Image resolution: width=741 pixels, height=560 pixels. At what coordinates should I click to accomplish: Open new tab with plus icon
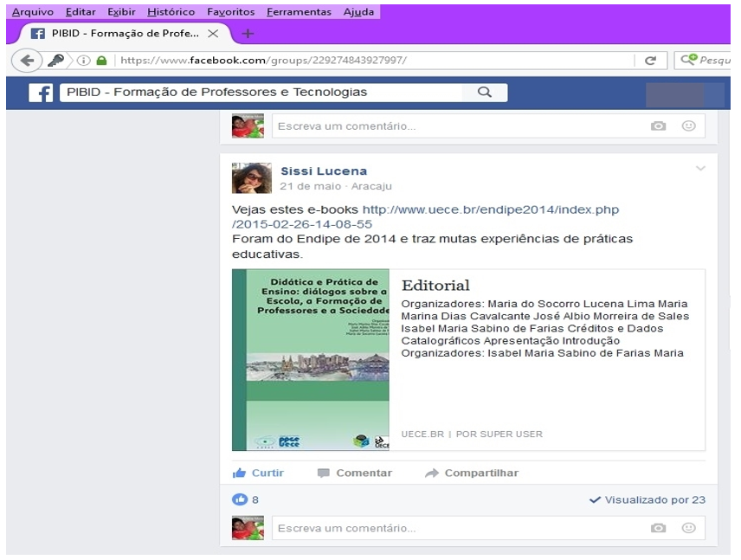[x=248, y=34]
